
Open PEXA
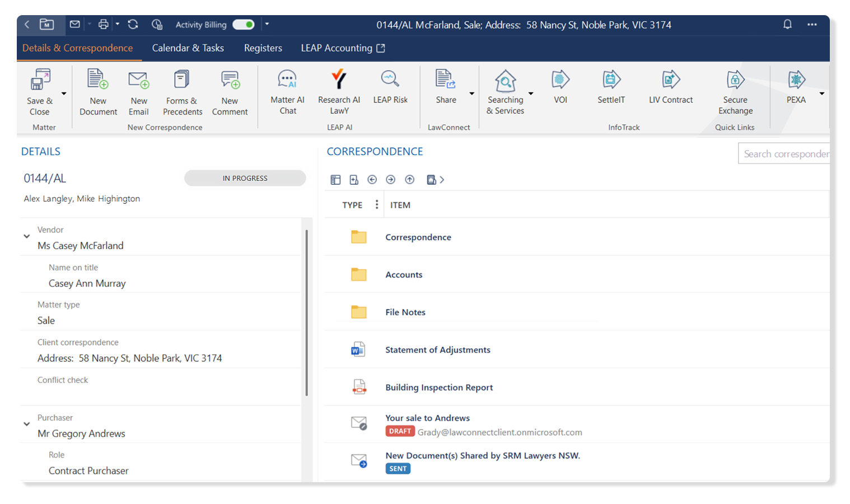796,87
